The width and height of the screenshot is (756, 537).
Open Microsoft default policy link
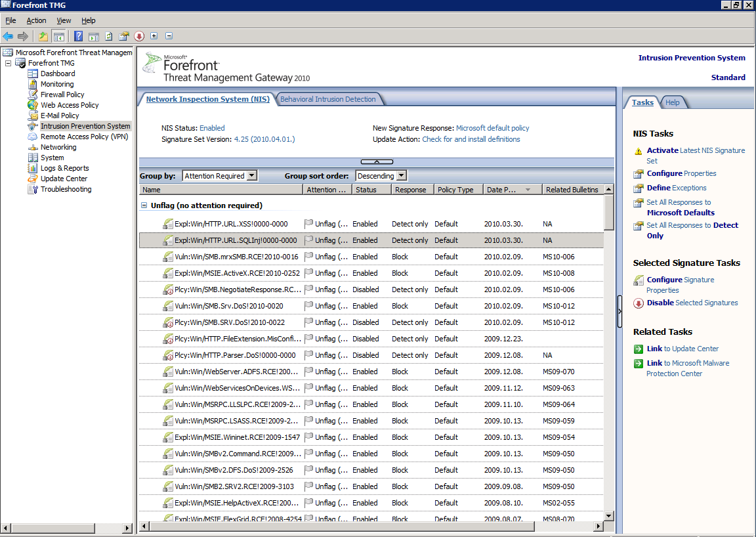[492, 128]
